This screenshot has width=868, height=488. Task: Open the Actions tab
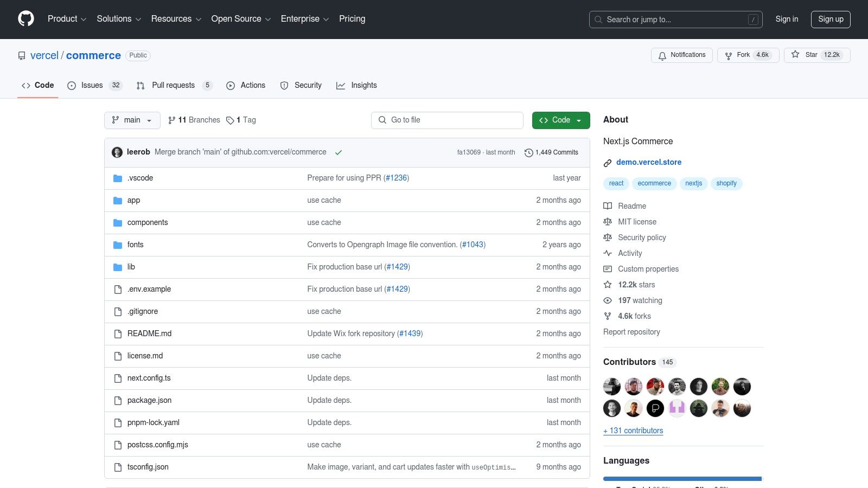click(x=246, y=85)
